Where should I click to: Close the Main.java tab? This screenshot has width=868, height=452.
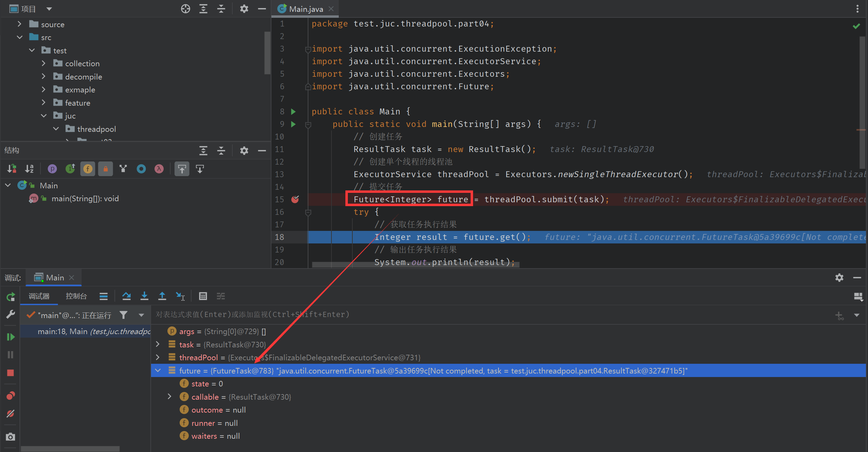[331, 9]
